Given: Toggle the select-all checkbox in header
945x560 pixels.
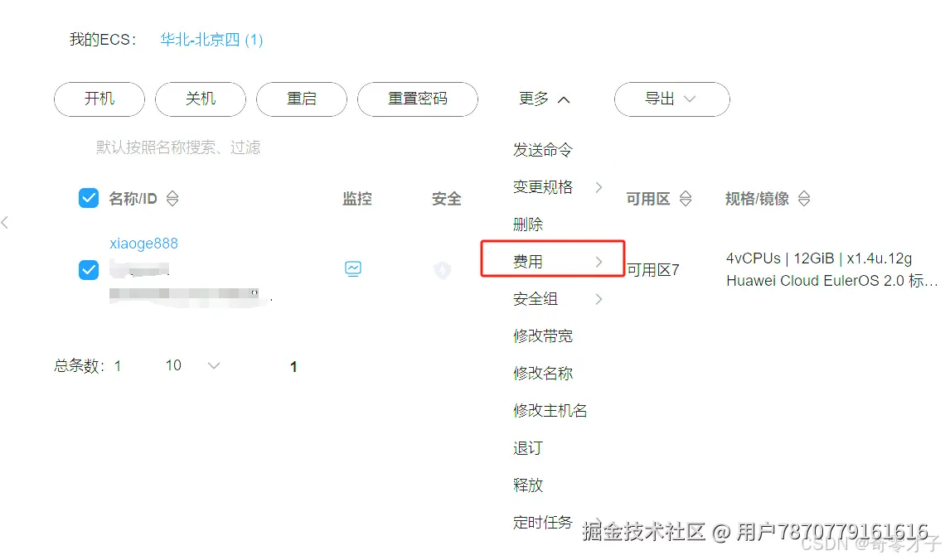Looking at the screenshot, I should (89, 198).
